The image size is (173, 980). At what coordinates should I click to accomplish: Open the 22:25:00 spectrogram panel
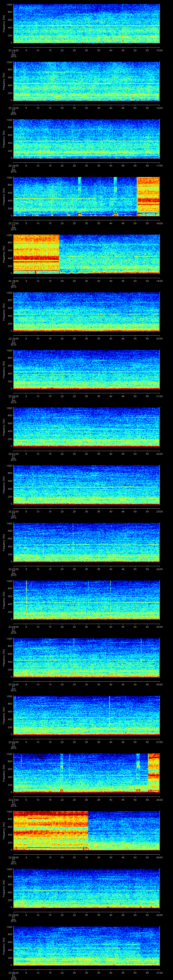point(86,658)
